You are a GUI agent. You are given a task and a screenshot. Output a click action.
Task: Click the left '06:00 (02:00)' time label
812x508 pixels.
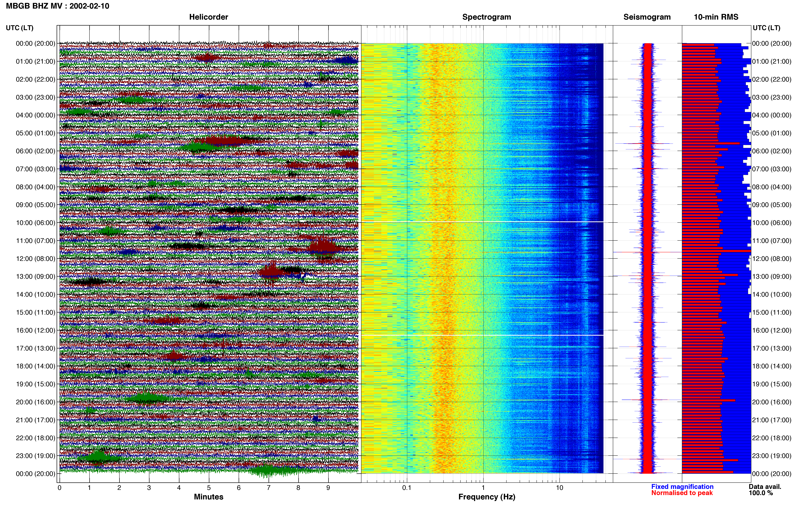coord(36,151)
